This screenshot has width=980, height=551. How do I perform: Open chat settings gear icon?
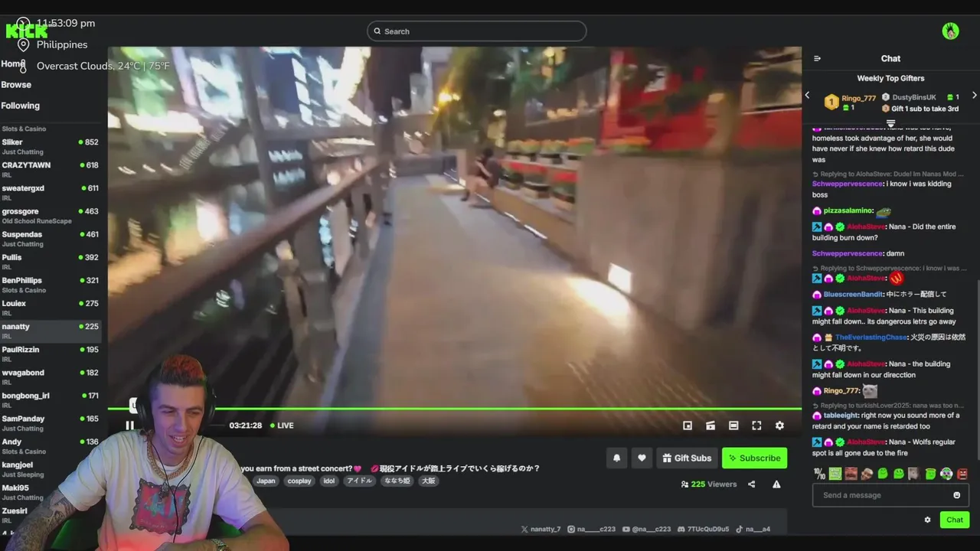coord(927,520)
